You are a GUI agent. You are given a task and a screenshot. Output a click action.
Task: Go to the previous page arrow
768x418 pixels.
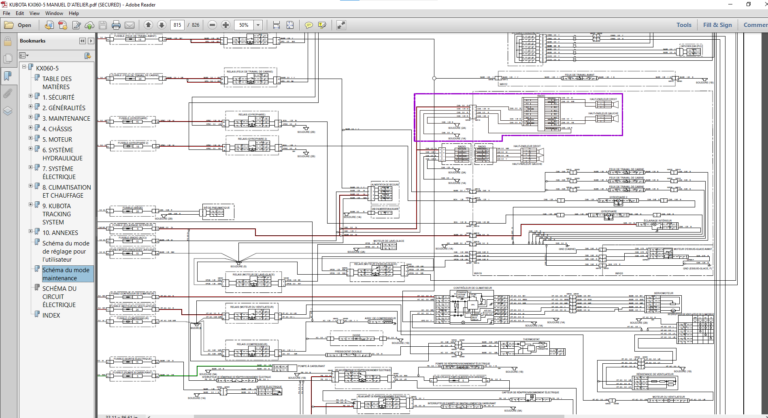(148, 25)
